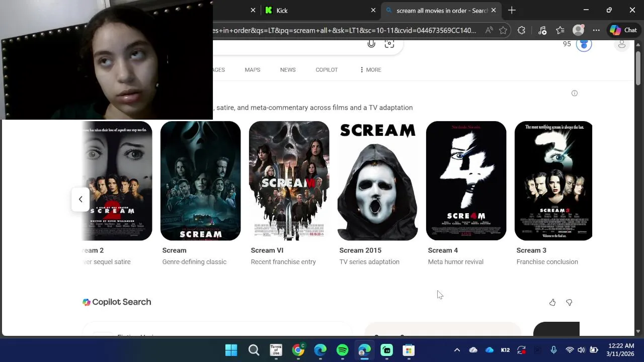
Task: Launch Google Chrome from the taskbar
Action: pos(298,350)
